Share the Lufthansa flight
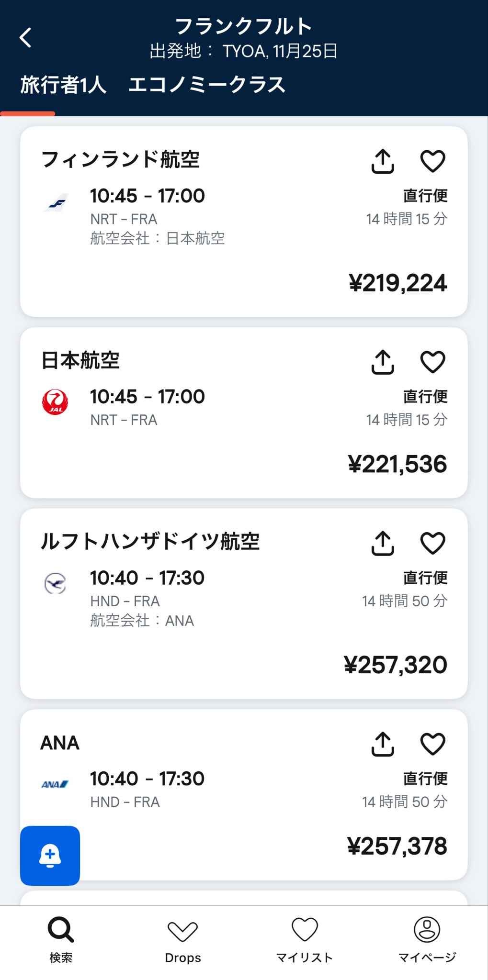 click(383, 543)
